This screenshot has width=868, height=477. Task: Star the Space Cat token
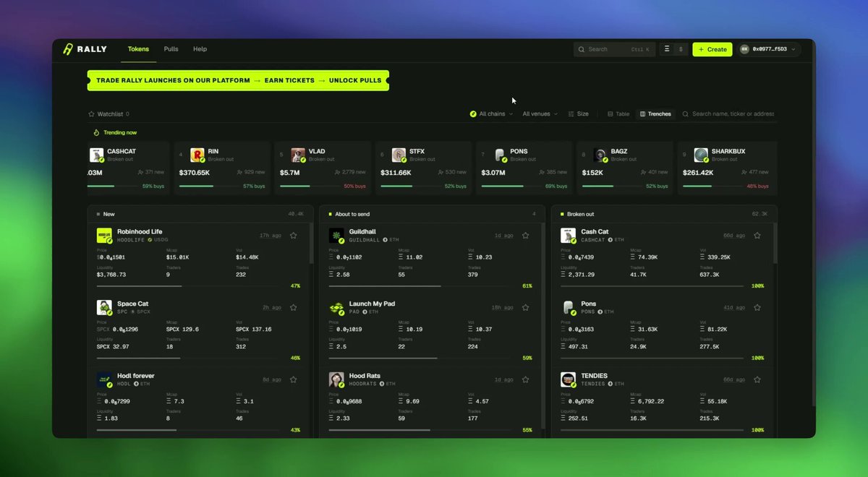click(293, 308)
